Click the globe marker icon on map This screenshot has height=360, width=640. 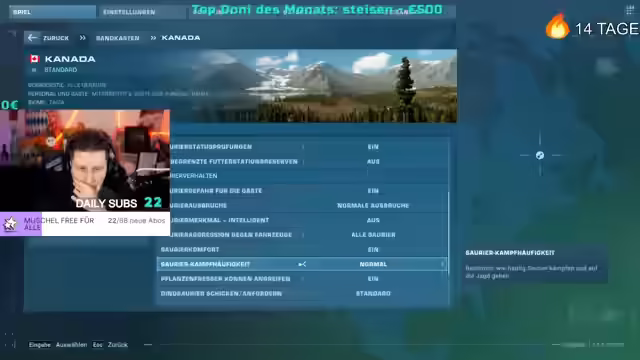[x=540, y=155]
